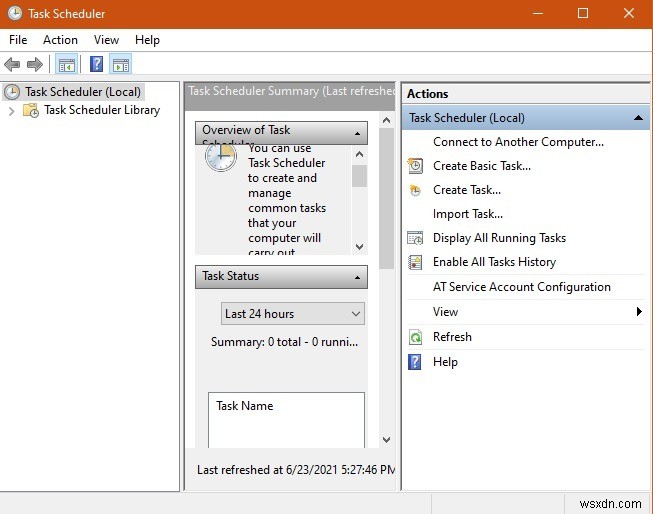The width and height of the screenshot is (653, 514).
Task: Click the Task Scheduler (Local) clock icon
Action: point(12,92)
